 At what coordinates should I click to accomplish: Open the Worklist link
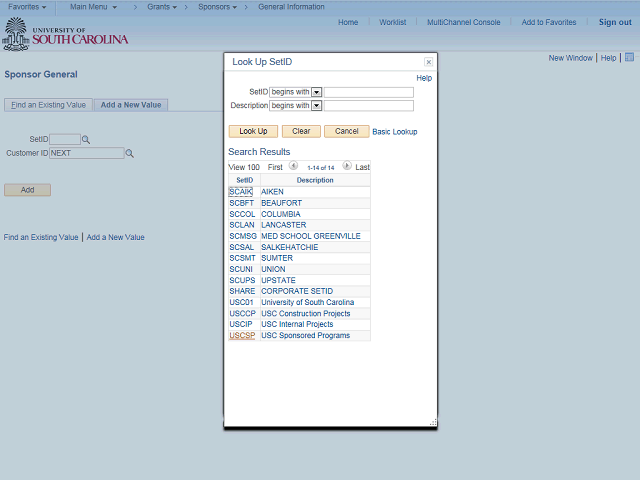point(393,22)
